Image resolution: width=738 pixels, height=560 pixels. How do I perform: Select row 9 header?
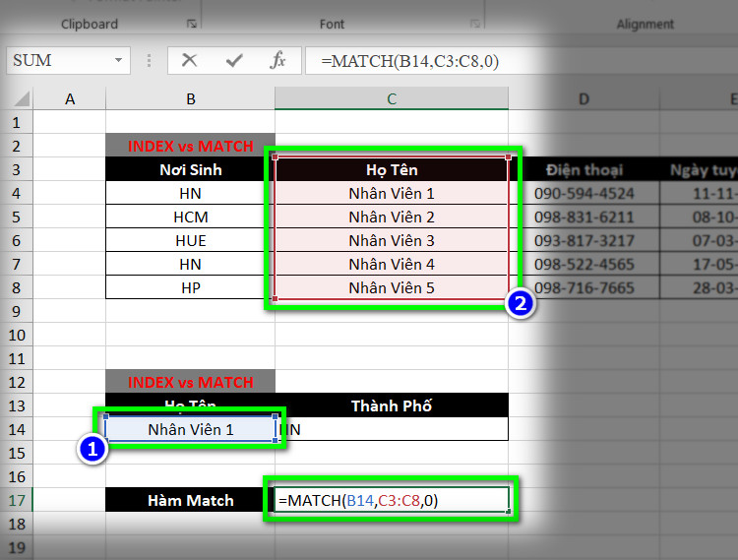pyautogui.click(x=17, y=311)
